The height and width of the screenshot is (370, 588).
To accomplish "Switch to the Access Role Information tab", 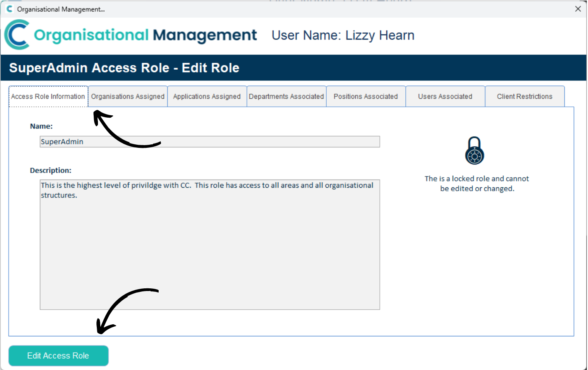I will point(48,96).
